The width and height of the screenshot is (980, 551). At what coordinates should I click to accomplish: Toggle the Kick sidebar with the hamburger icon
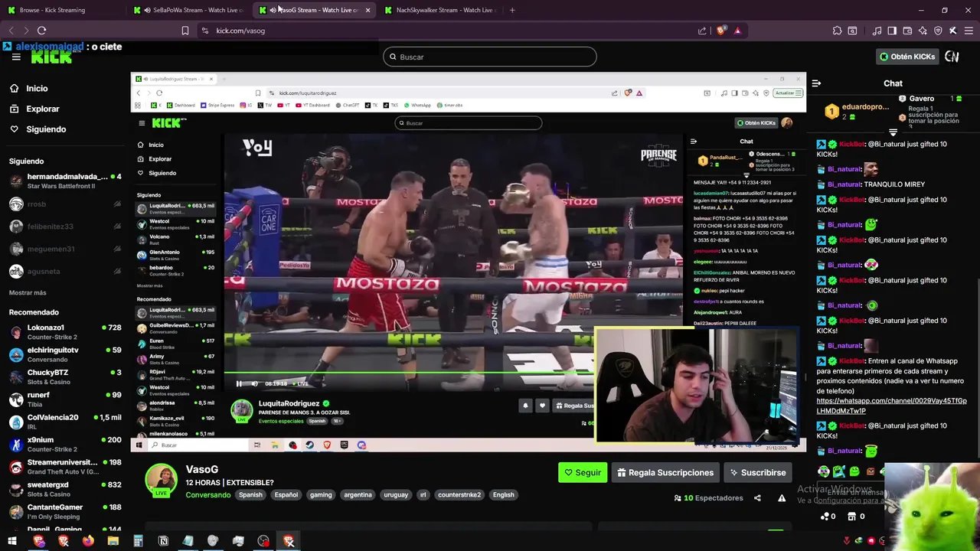[15, 57]
